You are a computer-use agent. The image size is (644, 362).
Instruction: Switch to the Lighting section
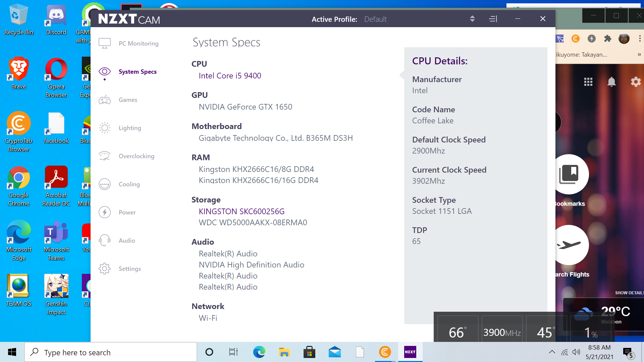tap(130, 128)
